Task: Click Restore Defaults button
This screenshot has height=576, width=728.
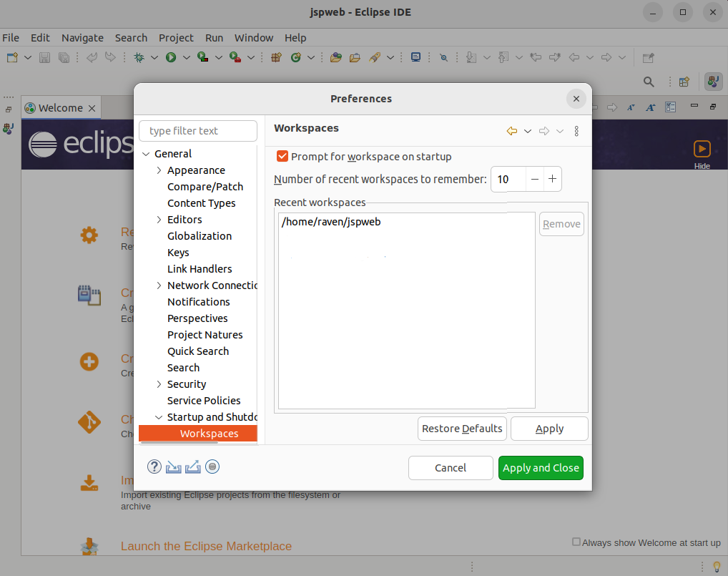Action: (462, 429)
